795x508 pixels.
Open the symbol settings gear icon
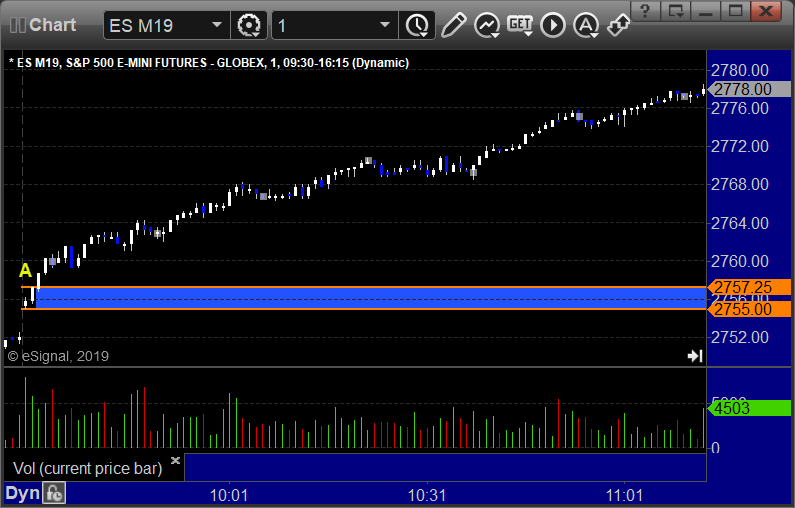[x=249, y=25]
